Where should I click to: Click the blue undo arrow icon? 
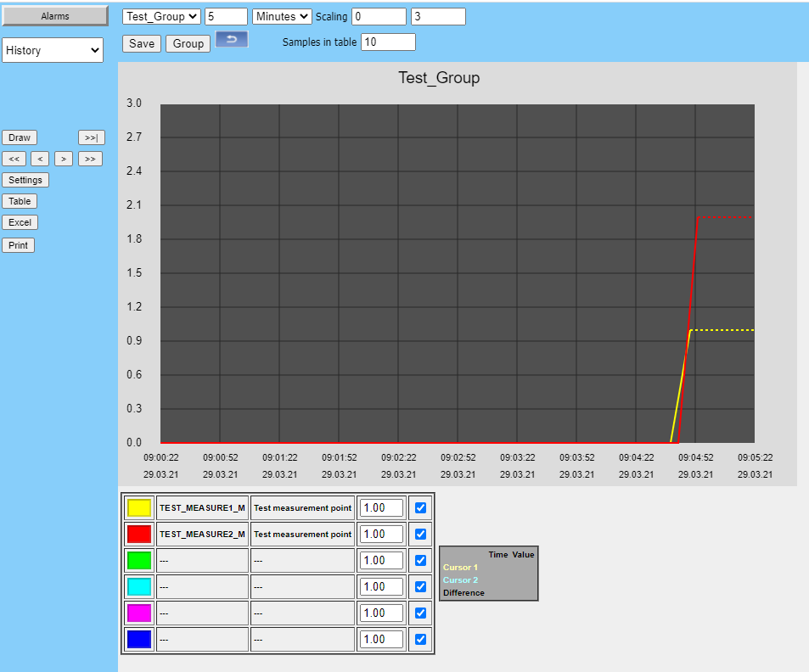click(232, 39)
